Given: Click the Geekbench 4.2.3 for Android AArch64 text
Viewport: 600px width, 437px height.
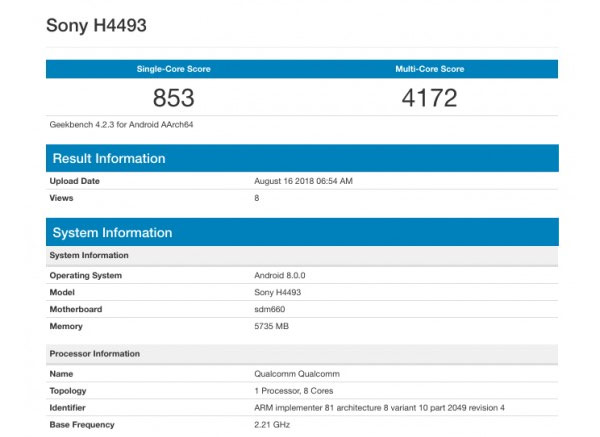Looking at the screenshot, I should (121, 125).
